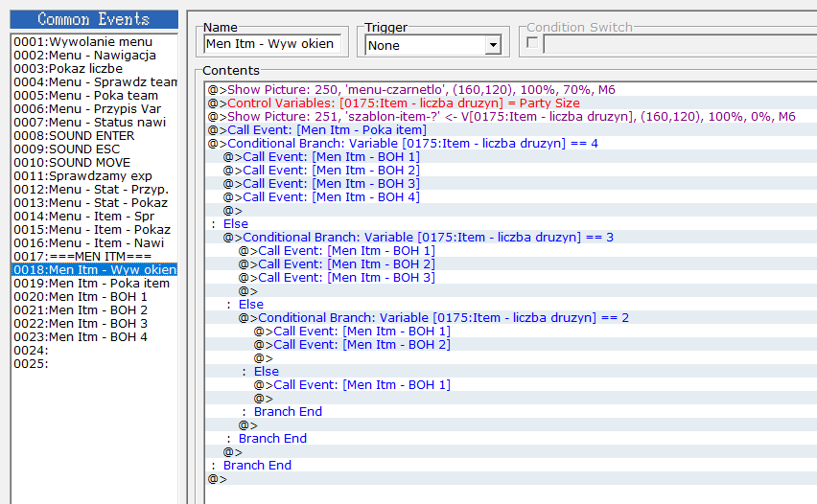This screenshot has width=817, height=504.
Task: Select the last Branch End line
Action: click(x=511, y=466)
